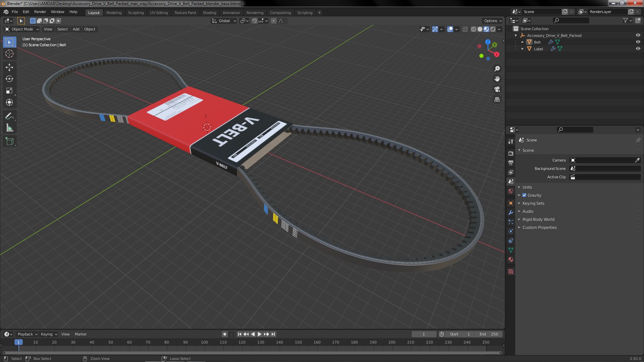
Task: Toggle auto keying record button
Action: pyautogui.click(x=224, y=334)
